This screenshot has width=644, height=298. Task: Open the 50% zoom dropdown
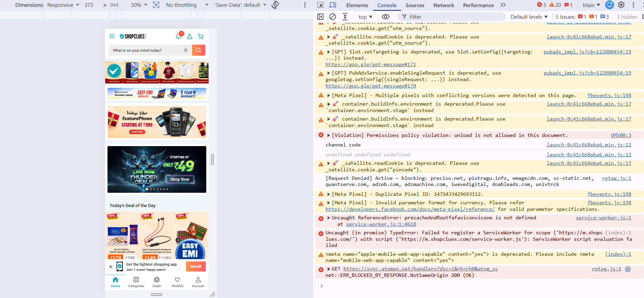139,5
